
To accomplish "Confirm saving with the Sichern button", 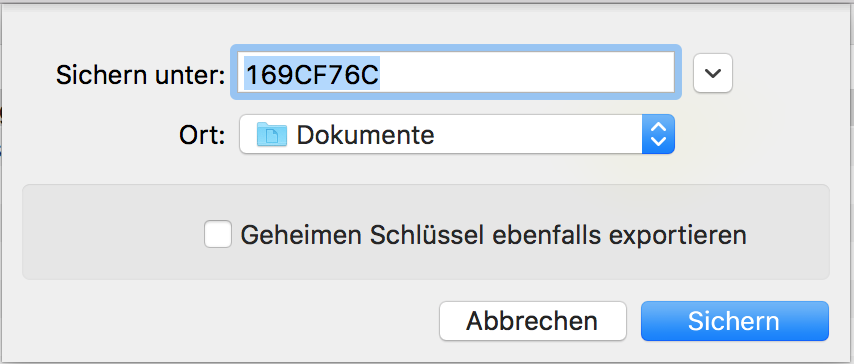I will pyautogui.click(x=735, y=321).
